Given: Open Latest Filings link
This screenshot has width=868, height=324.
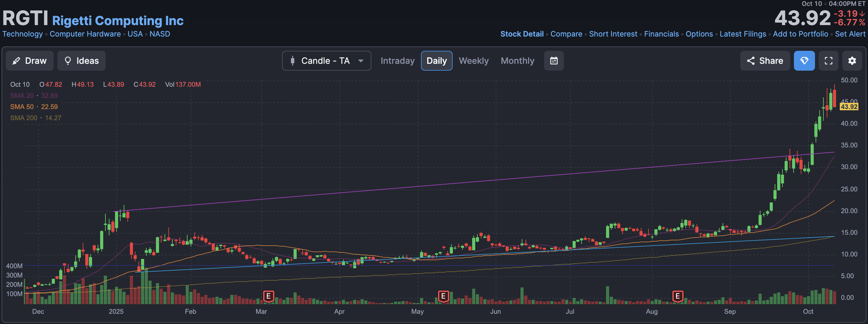Looking at the screenshot, I should tap(742, 34).
